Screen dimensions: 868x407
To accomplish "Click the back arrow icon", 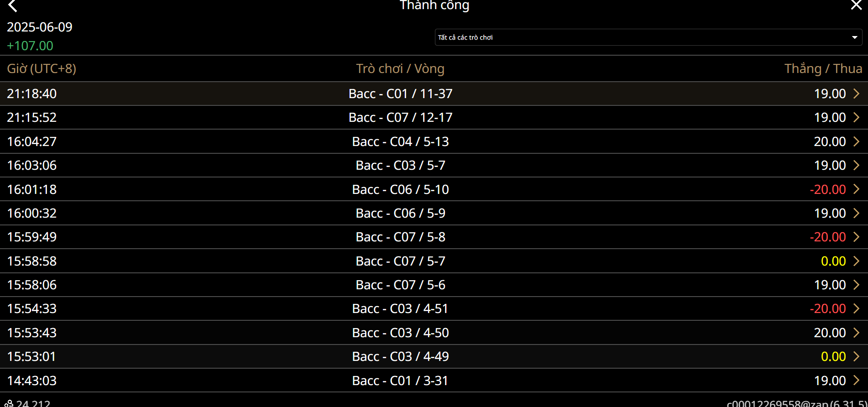I will click(x=13, y=6).
